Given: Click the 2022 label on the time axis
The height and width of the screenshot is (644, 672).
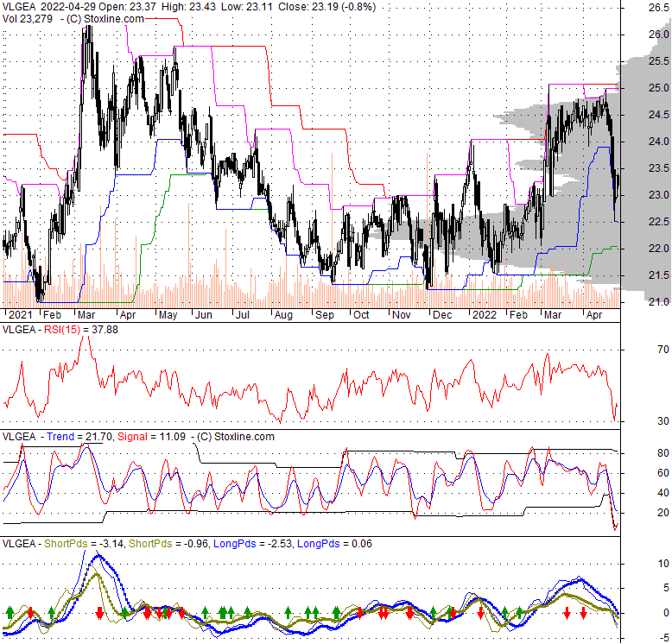Looking at the screenshot, I should [485, 315].
